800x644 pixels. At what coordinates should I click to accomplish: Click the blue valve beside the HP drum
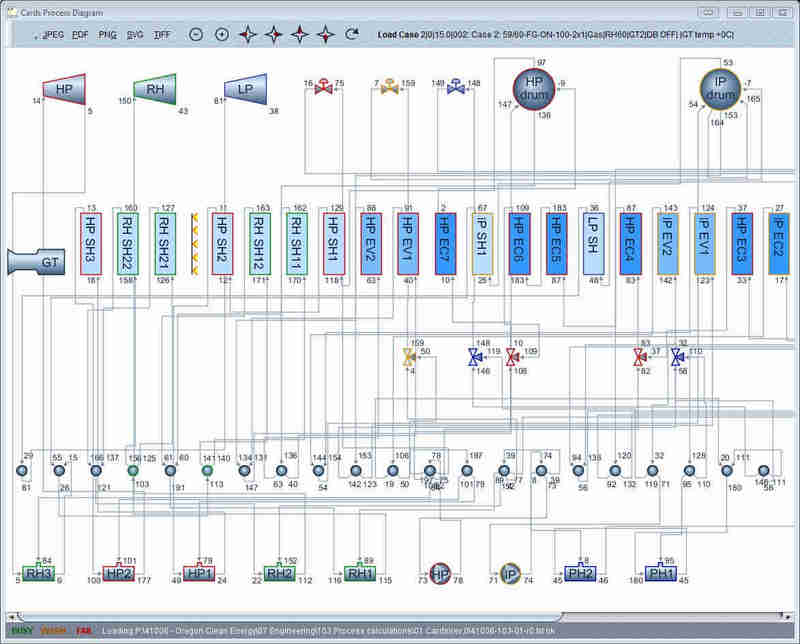click(456, 87)
